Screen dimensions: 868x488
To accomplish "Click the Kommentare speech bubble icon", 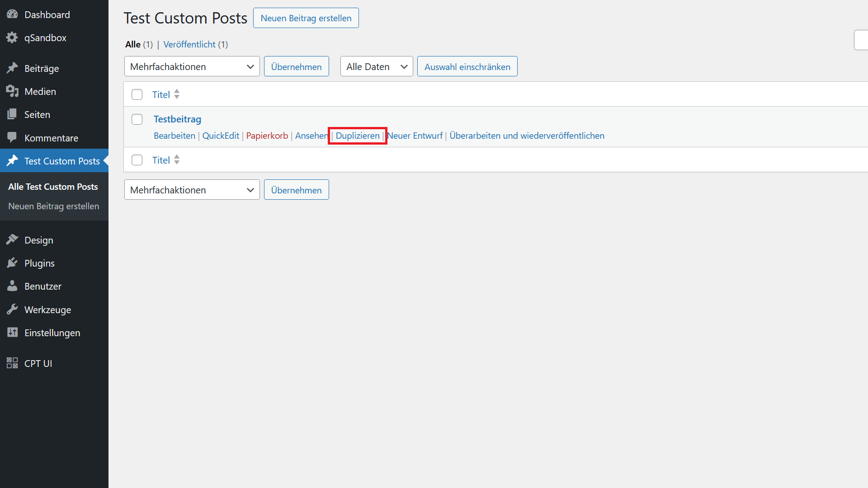I will pos(12,138).
